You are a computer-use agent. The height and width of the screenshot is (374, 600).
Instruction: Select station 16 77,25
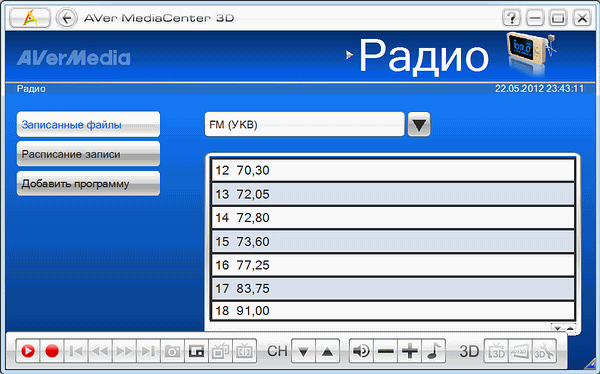pyautogui.click(x=393, y=265)
